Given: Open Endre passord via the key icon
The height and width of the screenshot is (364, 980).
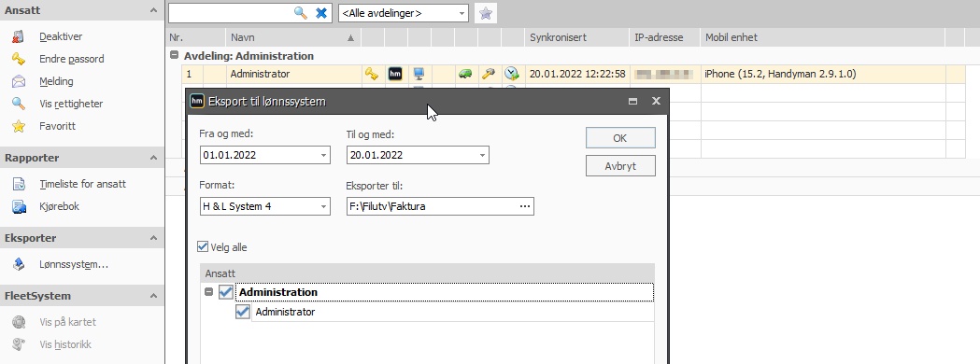Looking at the screenshot, I should pos(19,59).
